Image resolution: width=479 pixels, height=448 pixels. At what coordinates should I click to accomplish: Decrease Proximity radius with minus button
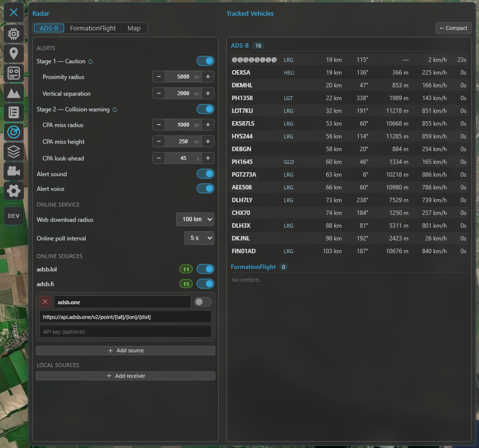pos(159,77)
